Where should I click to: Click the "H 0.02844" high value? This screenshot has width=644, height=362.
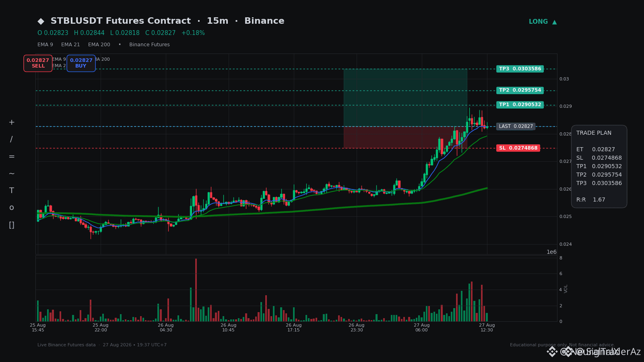(x=89, y=33)
